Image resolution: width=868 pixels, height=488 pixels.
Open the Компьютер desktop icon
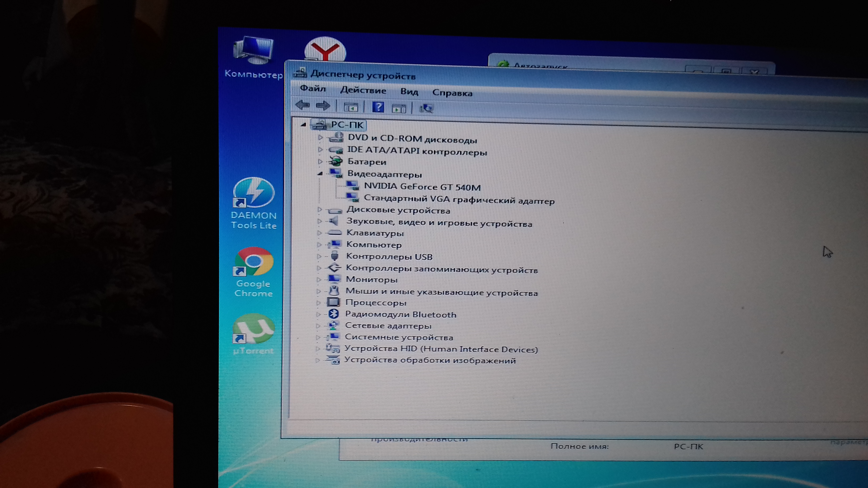point(253,58)
